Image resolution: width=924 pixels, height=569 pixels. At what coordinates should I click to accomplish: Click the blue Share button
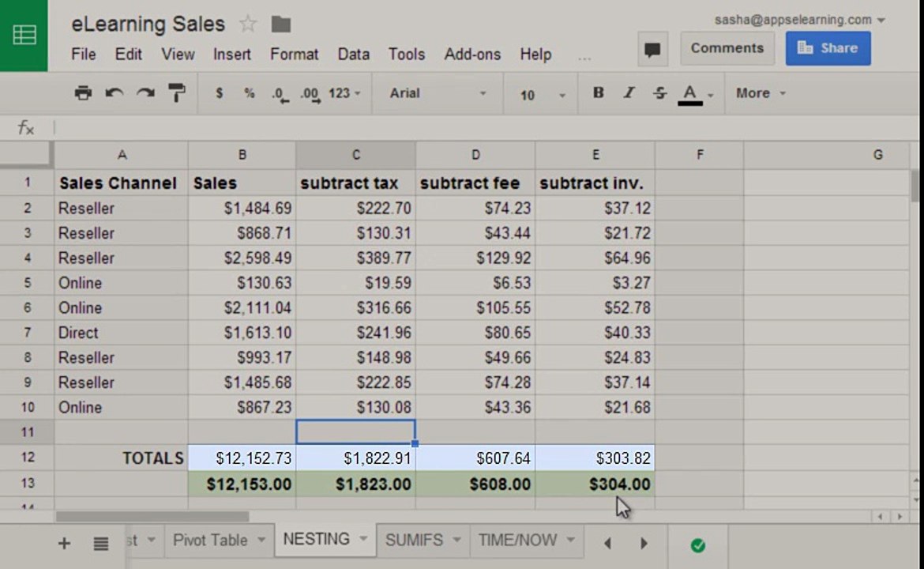pyautogui.click(x=828, y=48)
